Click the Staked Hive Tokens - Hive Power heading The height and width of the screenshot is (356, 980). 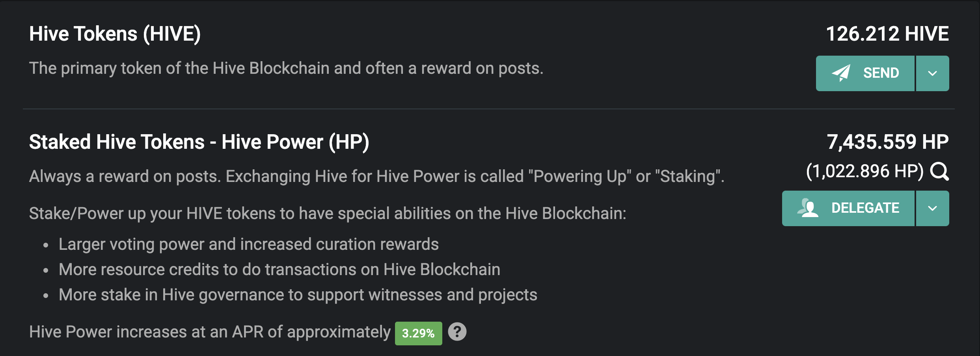coord(199,142)
